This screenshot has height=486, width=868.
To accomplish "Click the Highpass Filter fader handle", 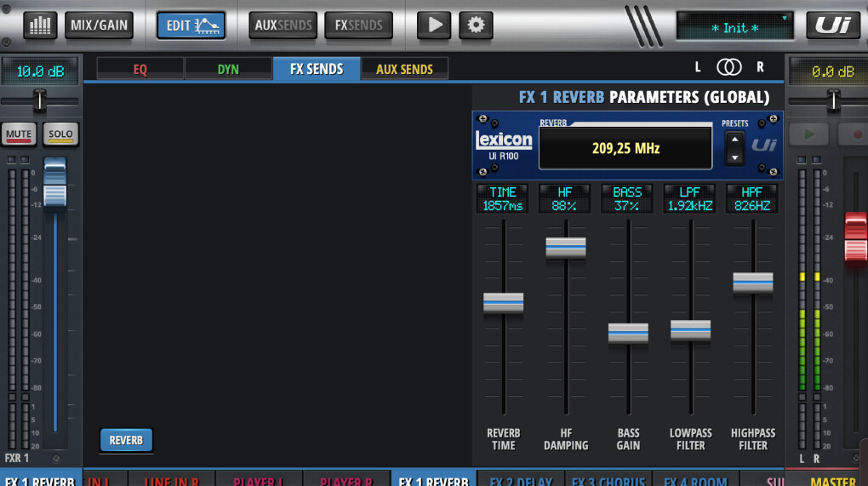I will tap(753, 283).
